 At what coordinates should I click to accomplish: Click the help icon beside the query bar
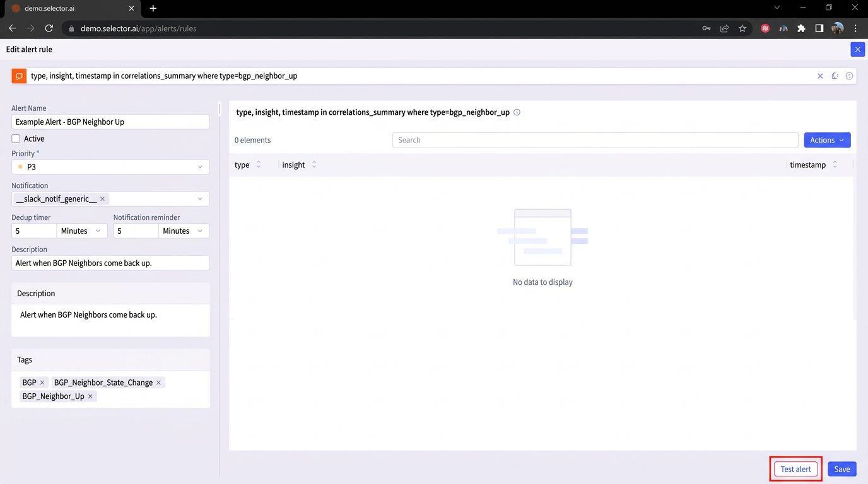tap(850, 76)
